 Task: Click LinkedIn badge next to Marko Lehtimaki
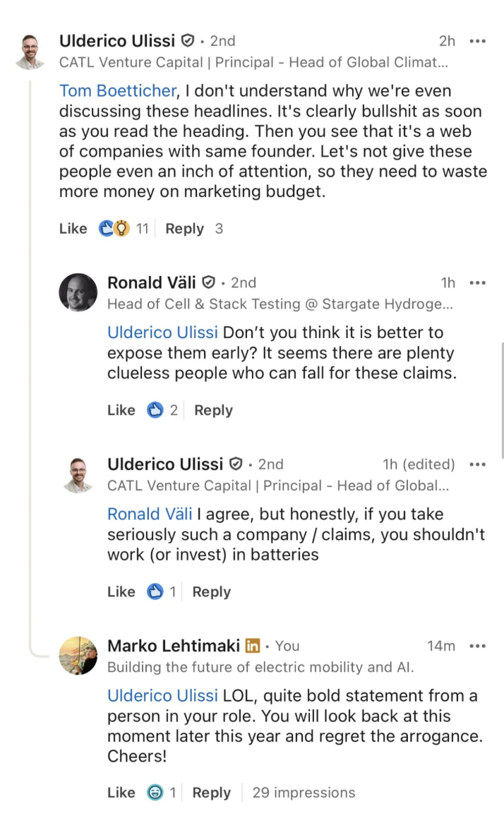click(253, 646)
